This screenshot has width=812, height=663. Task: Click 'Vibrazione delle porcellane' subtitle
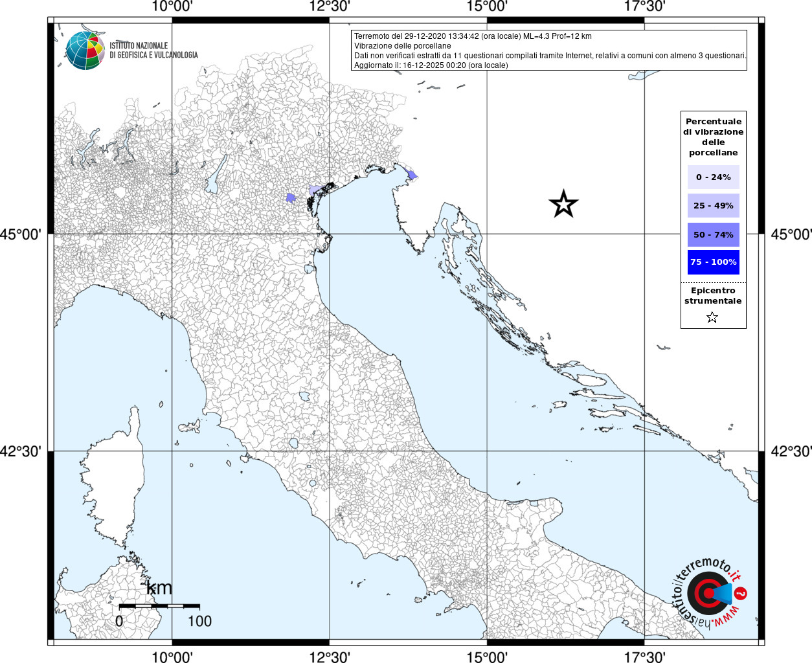click(x=403, y=46)
